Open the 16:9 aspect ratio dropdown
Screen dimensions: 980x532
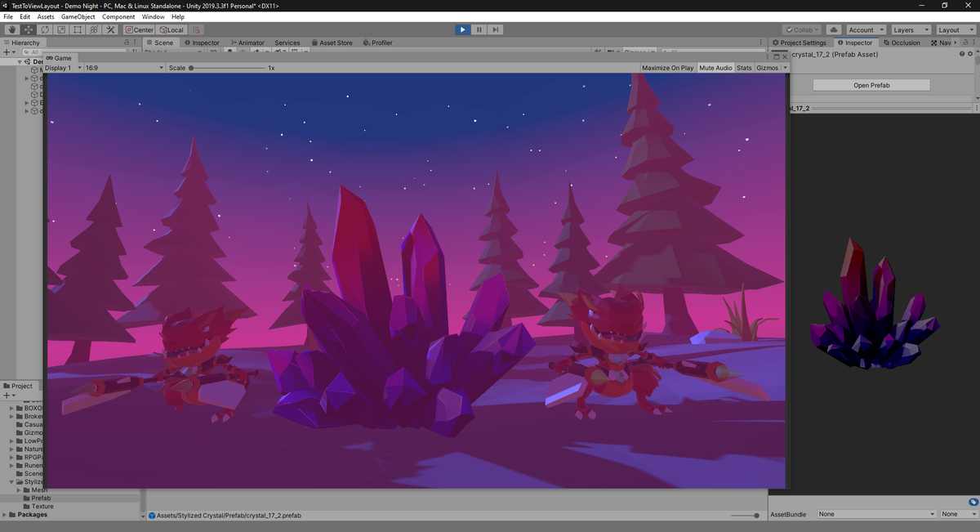pos(123,68)
